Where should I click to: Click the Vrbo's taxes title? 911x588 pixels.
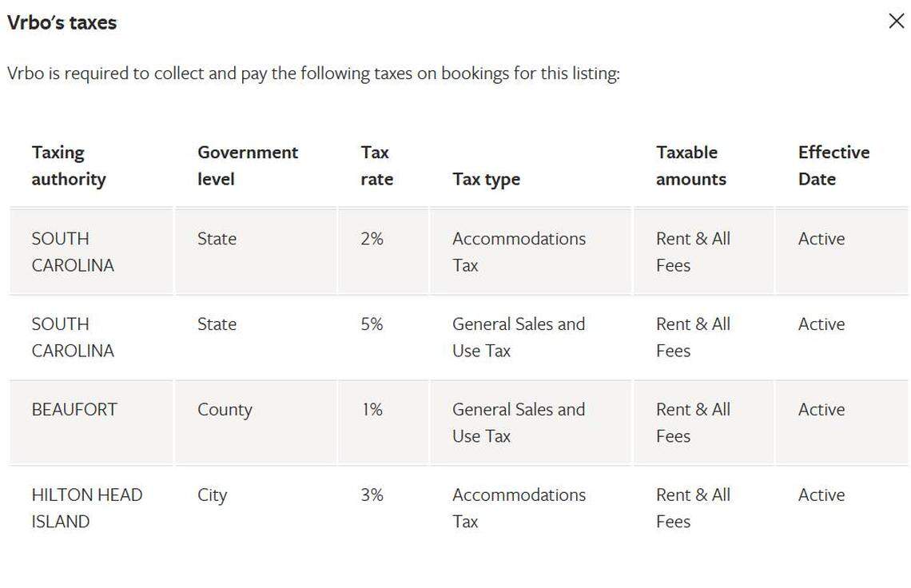tap(62, 22)
